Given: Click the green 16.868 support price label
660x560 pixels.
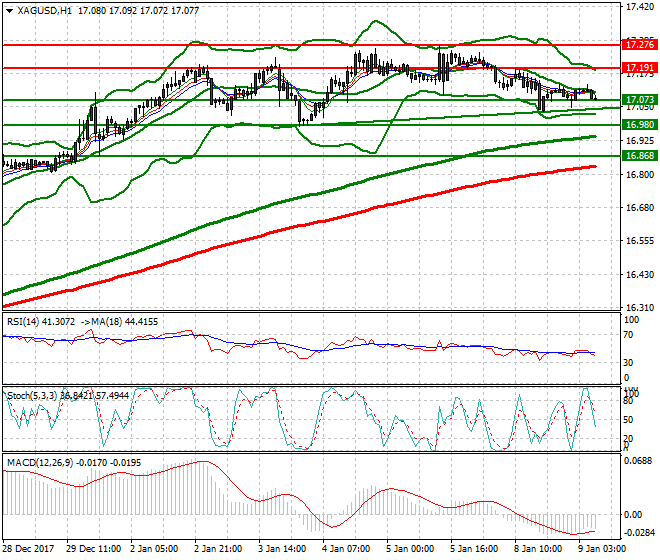Looking at the screenshot, I should [639, 156].
